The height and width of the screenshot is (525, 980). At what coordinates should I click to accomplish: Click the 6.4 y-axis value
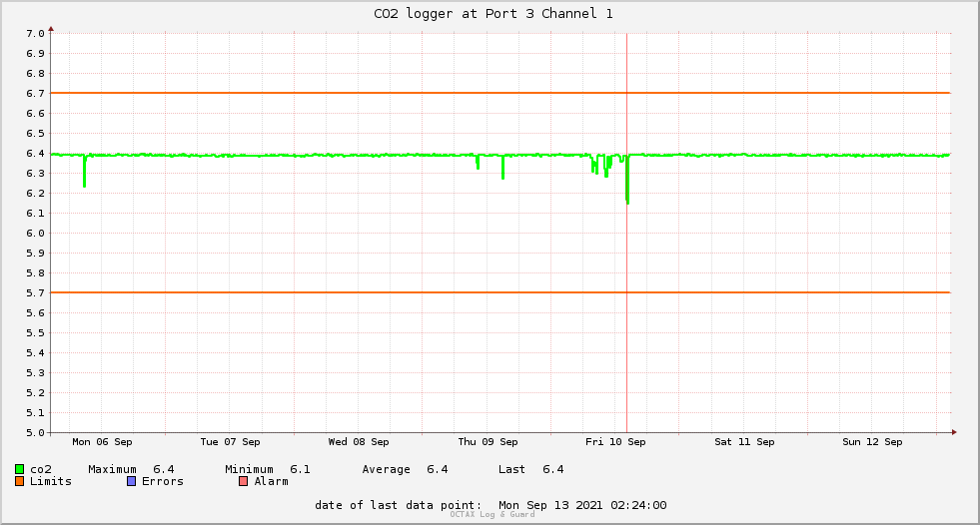[x=35, y=154]
